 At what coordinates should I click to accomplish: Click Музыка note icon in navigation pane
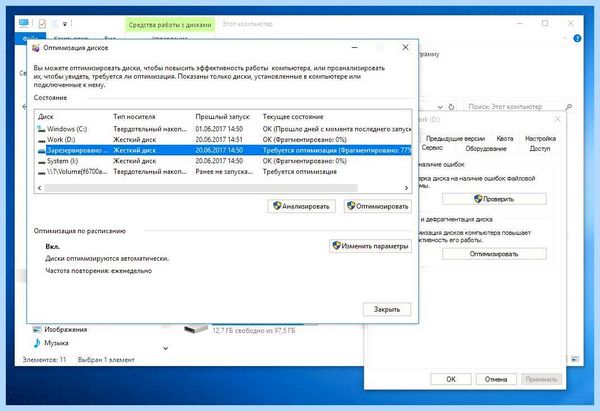[37, 343]
